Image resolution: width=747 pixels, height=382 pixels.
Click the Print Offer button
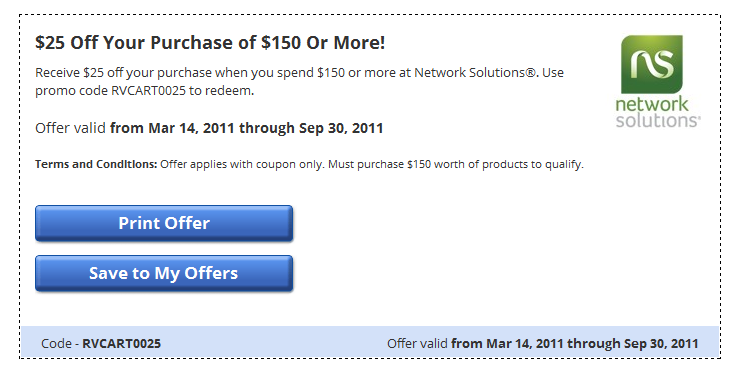[x=164, y=223]
